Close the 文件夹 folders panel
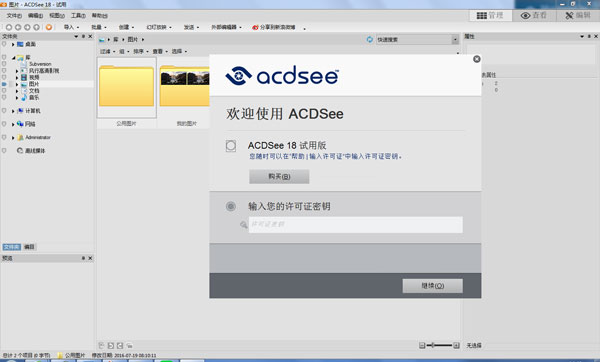 (90, 36)
